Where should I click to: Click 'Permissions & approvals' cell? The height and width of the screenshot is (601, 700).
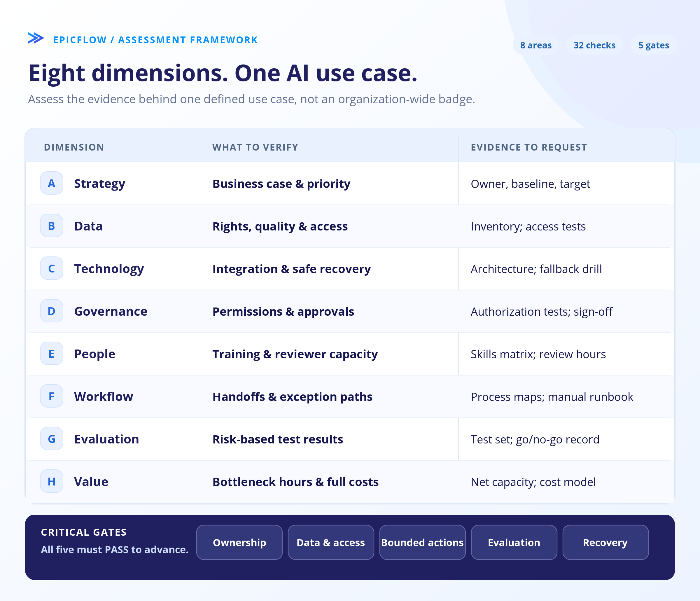[x=283, y=311]
